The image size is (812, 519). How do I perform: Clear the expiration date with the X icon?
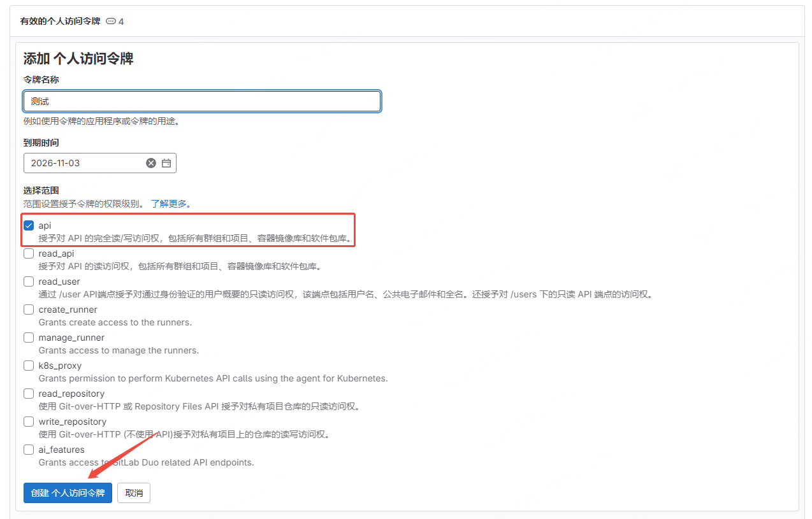pos(151,163)
